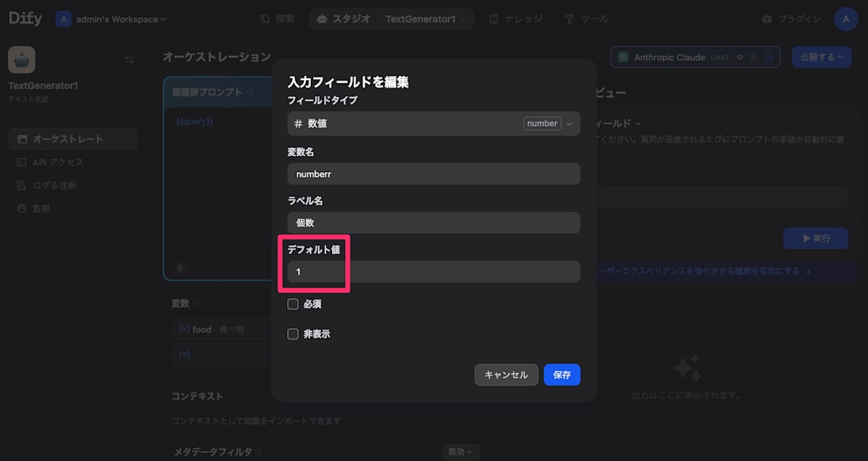
Task: Open the admin's Workspace switcher
Action: coord(111,19)
